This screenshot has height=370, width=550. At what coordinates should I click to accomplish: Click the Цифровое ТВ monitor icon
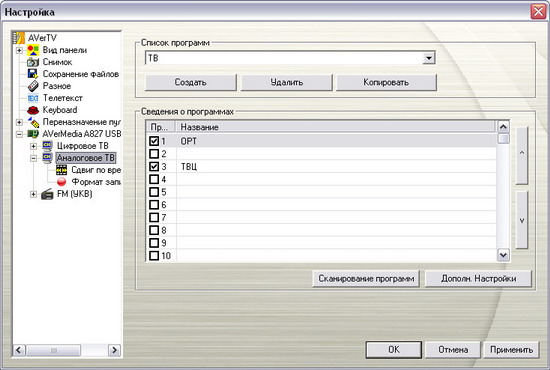47,146
